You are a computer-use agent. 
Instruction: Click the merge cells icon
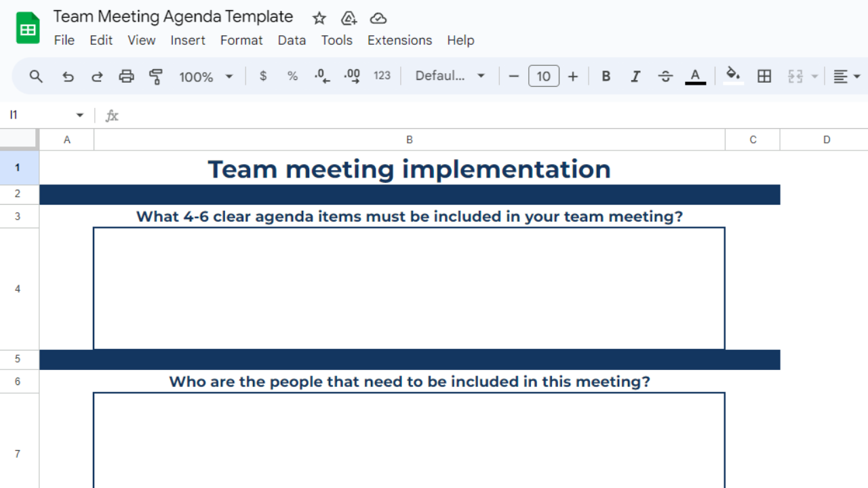tap(795, 77)
